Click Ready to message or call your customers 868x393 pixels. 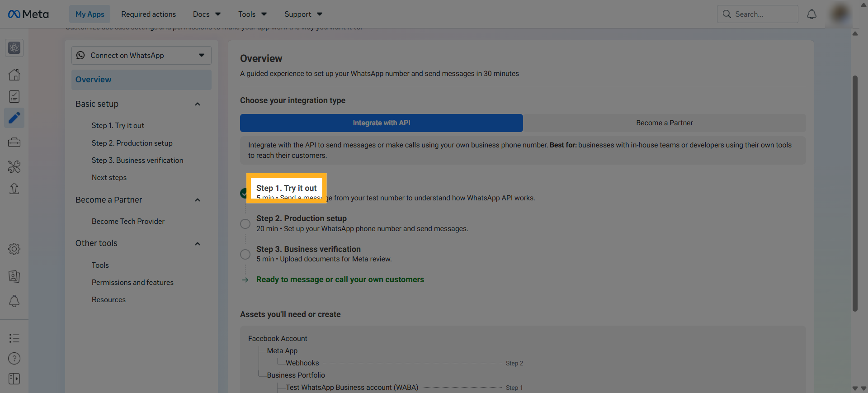340,279
